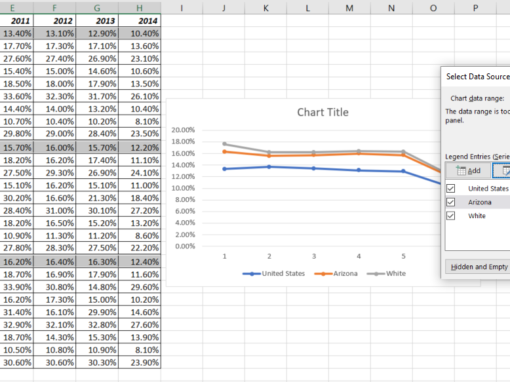Select cell containing 29.60%
The height and width of the screenshot is (382, 510).
[140, 287]
